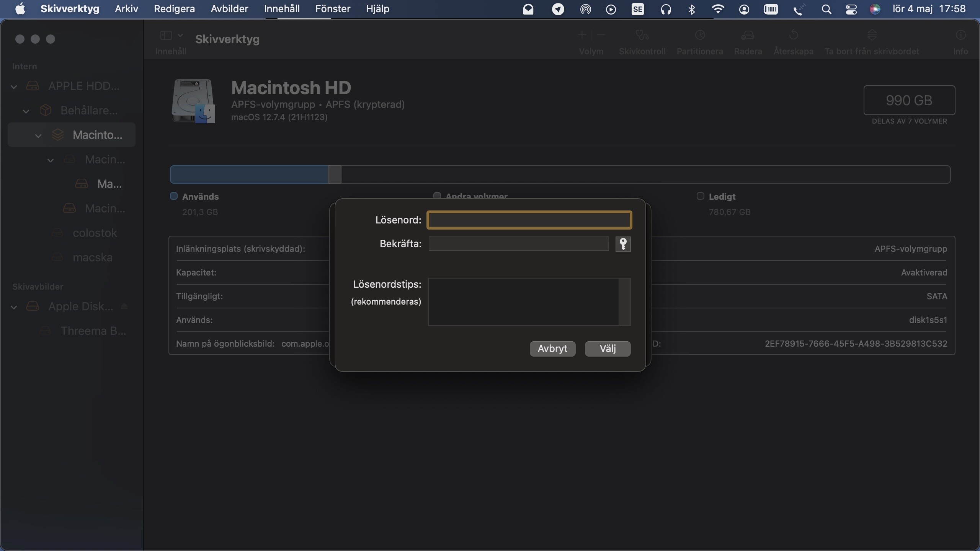Click the SE keyboard input source icon
Viewport: 980px width, 551px height.
point(637,9)
